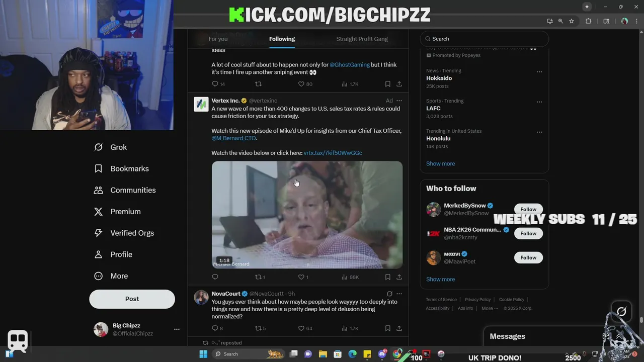Expand the footer More menu
Viewport: 644px width, 362px height.
(x=490, y=309)
